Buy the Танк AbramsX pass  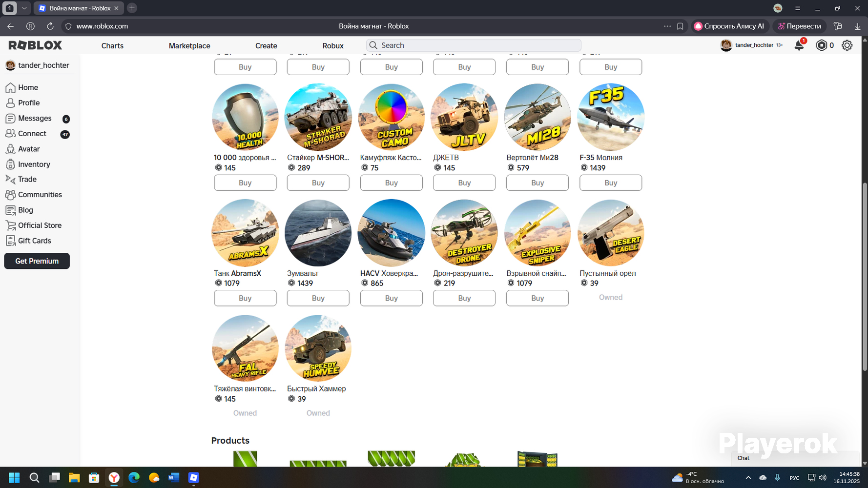[x=245, y=298]
